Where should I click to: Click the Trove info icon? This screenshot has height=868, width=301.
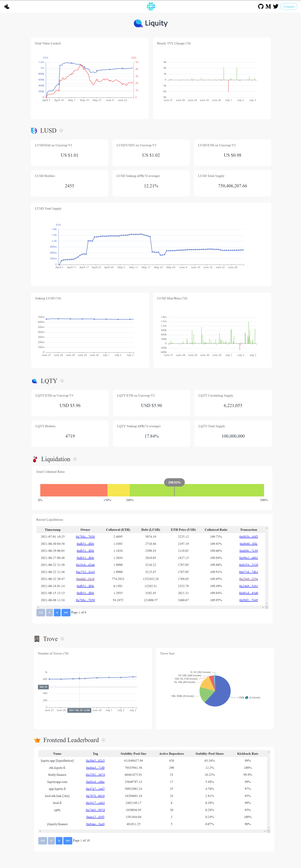point(62,639)
